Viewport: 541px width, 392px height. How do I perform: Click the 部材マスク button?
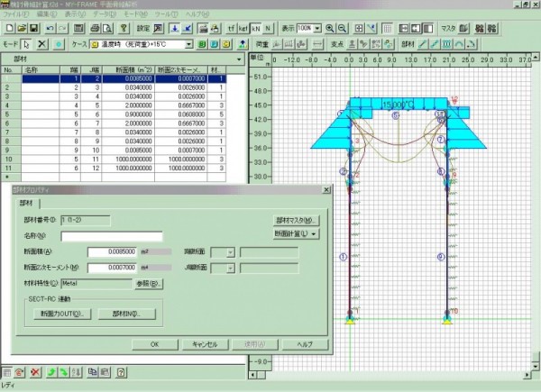point(297,220)
